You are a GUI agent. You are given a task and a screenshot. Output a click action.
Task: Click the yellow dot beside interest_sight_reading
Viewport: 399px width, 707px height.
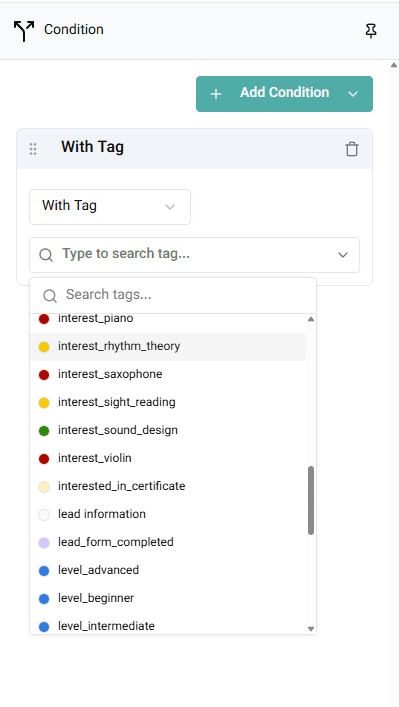44,403
